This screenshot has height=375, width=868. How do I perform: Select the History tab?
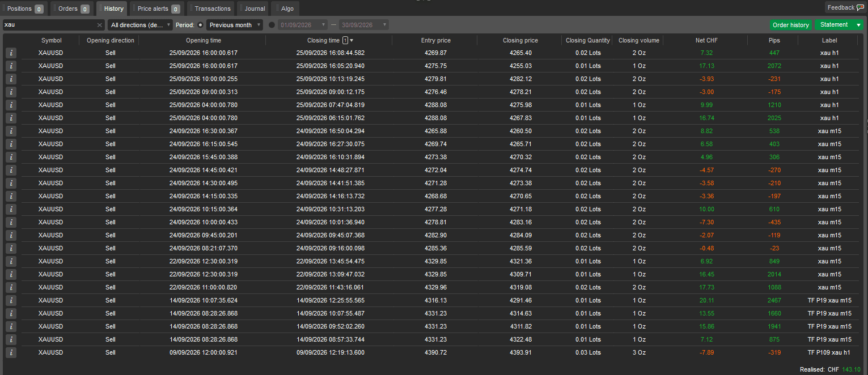[112, 8]
